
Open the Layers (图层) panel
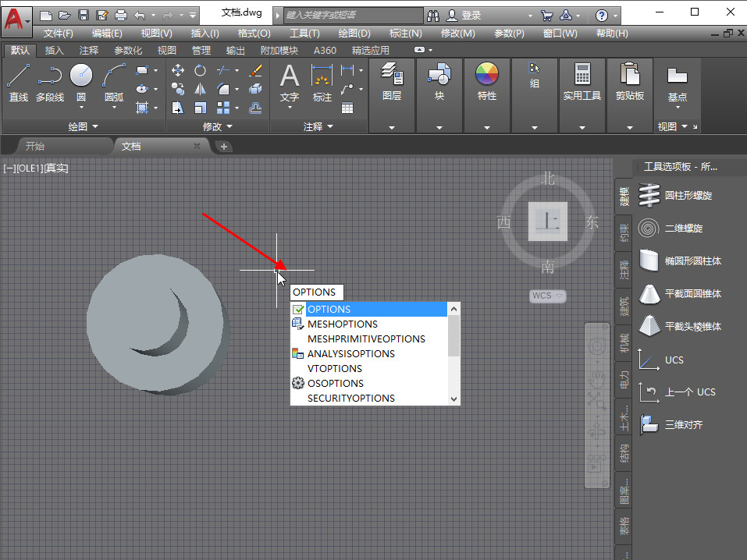coord(392,81)
